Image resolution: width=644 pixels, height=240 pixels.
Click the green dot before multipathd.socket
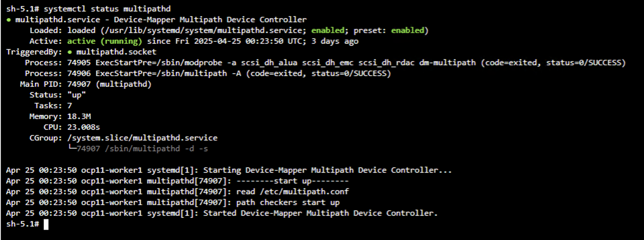click(70, 52)
